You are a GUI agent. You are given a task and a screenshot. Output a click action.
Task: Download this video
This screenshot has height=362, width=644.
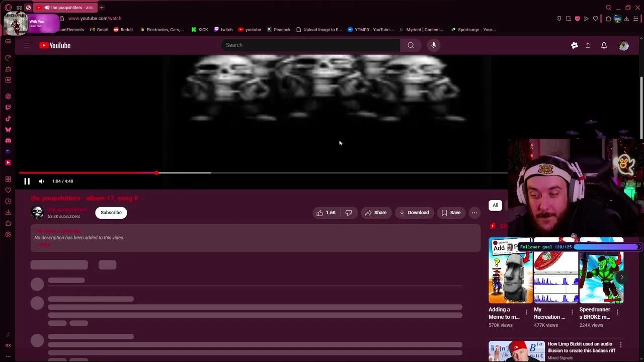point(414,213)
